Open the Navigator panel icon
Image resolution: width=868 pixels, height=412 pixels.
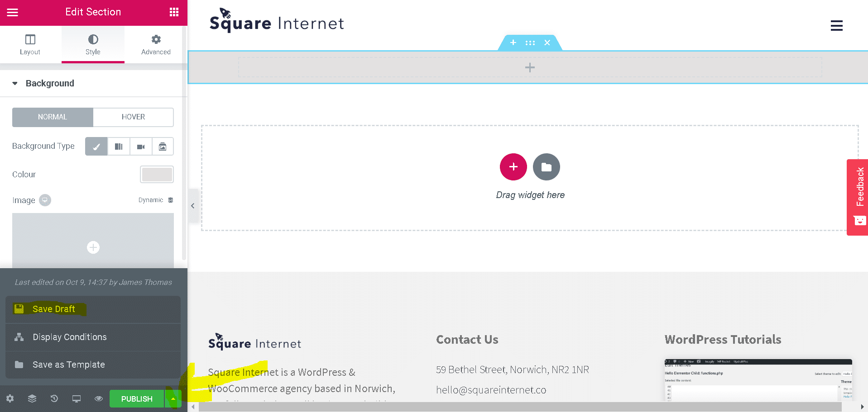pyautogui.click(x=32, y=398)
